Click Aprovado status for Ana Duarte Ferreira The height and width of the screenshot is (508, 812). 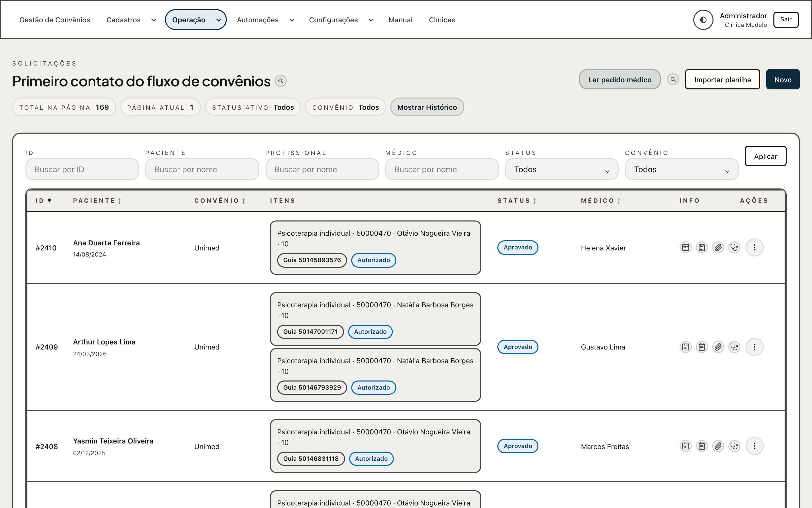[518, 248]
